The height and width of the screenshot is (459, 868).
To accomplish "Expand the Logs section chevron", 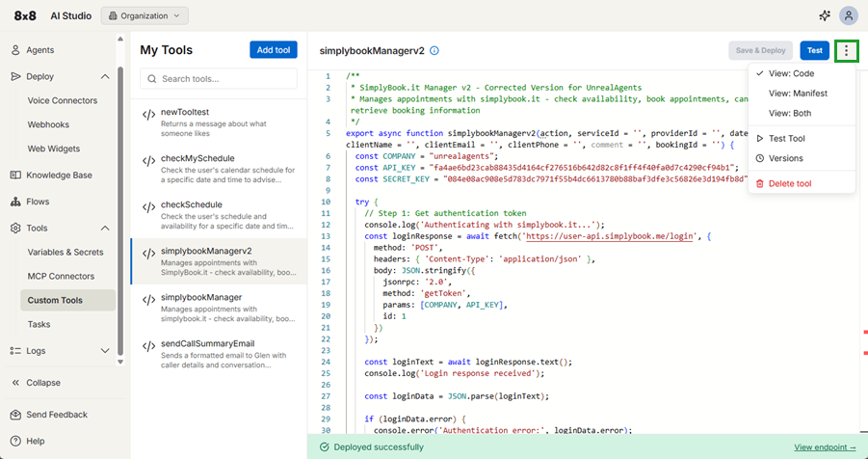I will coord(105,351).
